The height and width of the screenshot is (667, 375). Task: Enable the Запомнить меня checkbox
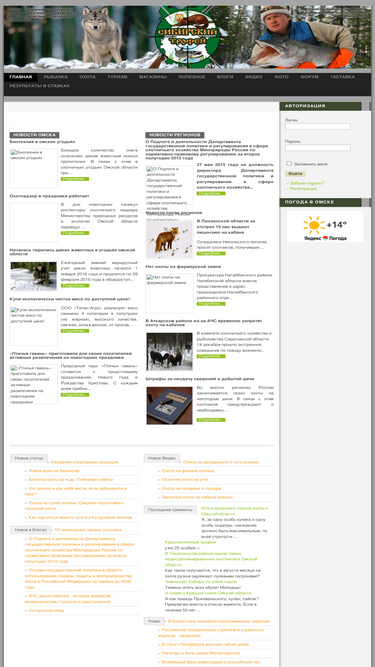coord(289,163)
